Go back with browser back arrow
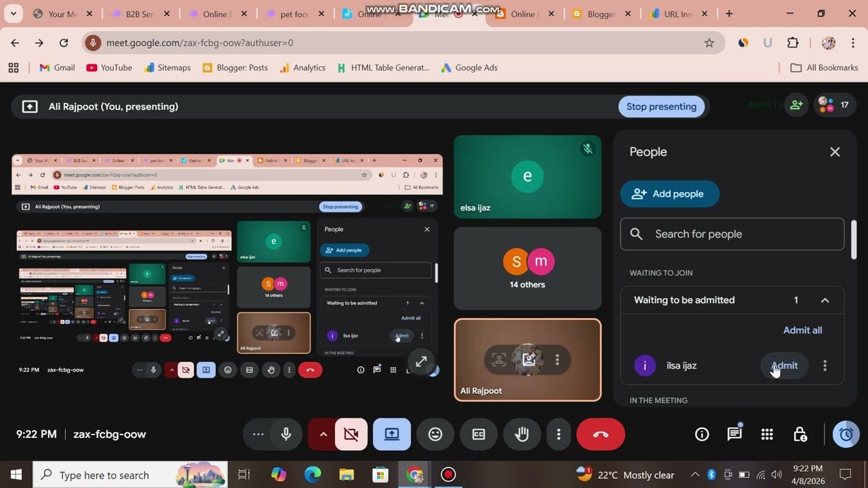 click(15, 43)
